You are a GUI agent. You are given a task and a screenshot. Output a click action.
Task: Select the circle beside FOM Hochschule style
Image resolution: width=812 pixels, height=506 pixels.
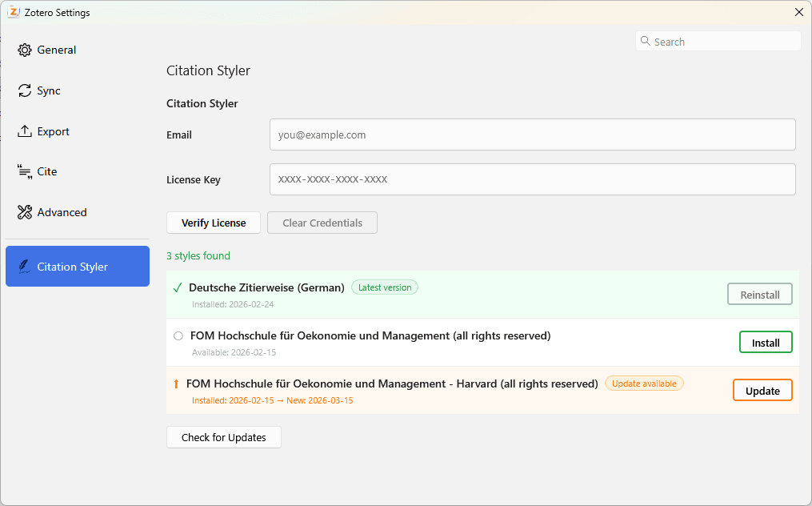click(178, 336)
